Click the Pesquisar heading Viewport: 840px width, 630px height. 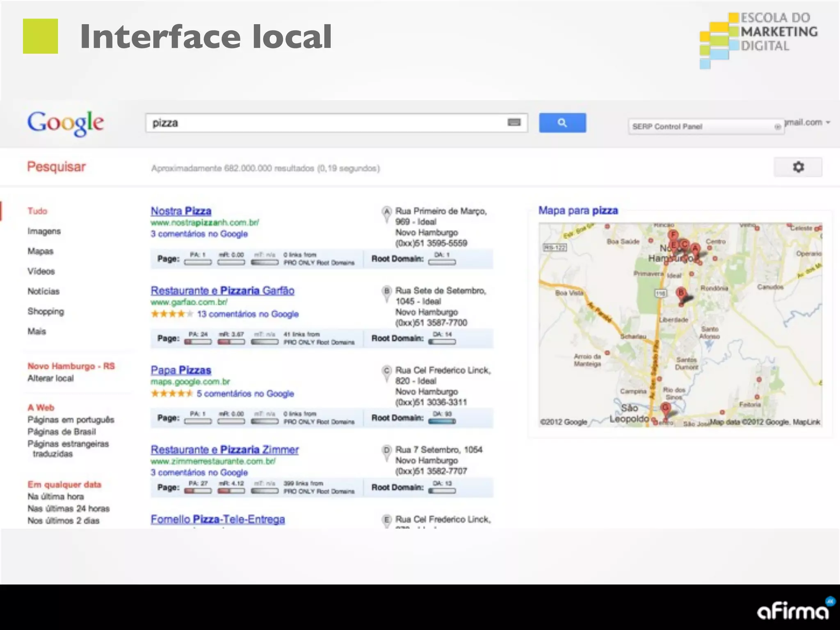(56, 167)
